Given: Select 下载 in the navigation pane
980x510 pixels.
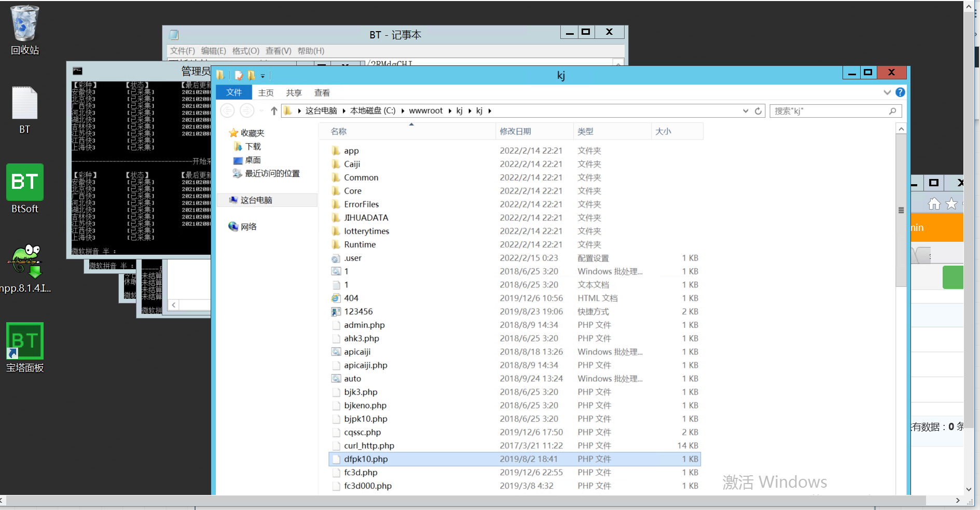Looking at the screenshot, I should pos(252,146).
